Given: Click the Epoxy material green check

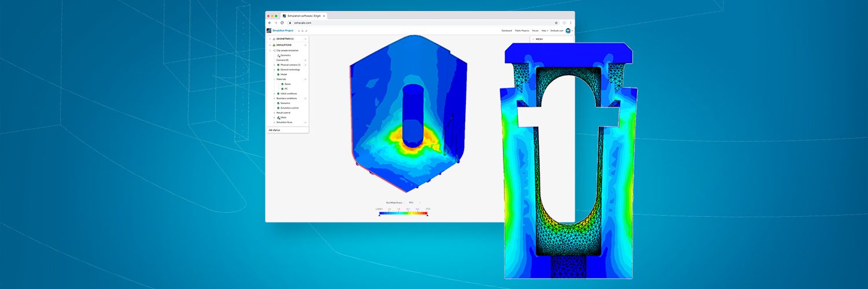Looking at the screenshot, I should [282, 84].
